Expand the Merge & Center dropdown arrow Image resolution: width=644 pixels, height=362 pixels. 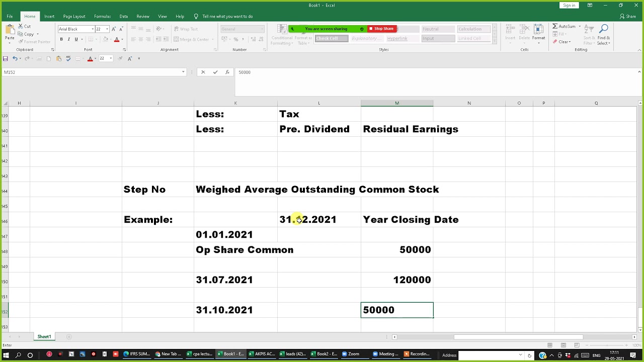click(x=212, y=39)
